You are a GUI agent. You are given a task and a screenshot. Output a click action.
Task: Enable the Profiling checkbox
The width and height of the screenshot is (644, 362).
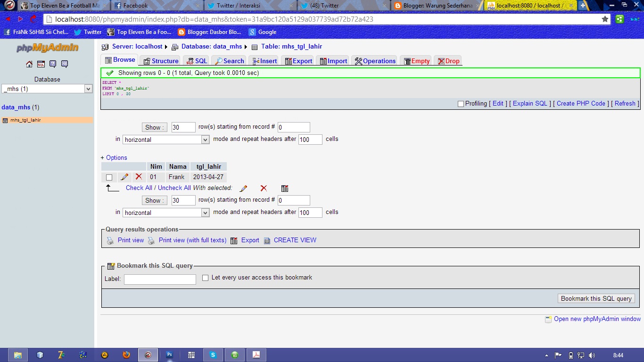[461, 104]
